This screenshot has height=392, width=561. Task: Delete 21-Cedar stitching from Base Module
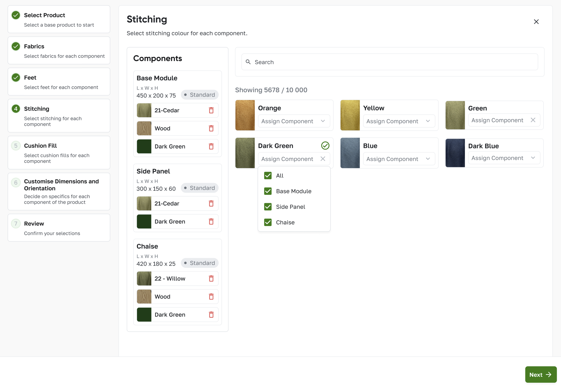(211, 110)
